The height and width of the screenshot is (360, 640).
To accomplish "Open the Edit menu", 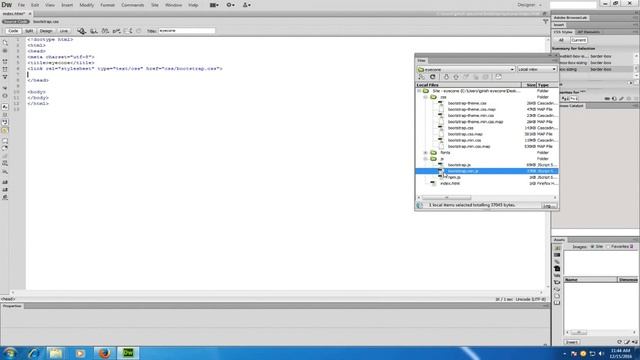I will [x=35, y=5].
